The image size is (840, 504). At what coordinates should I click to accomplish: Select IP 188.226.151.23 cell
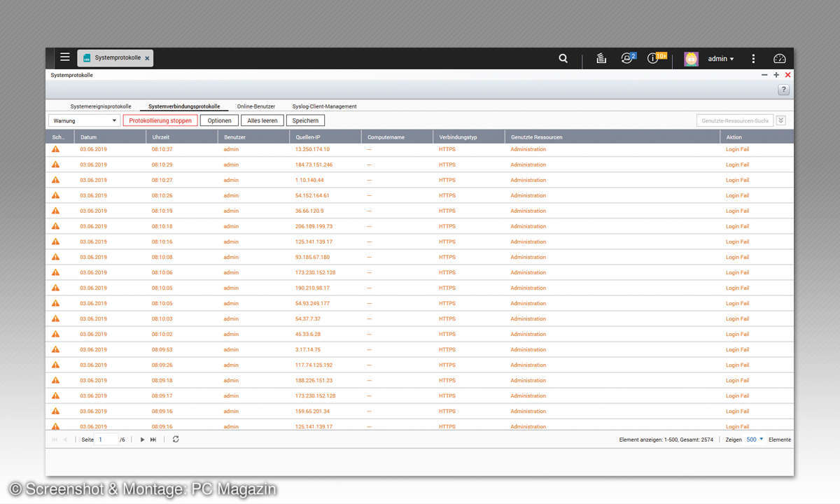point(314,380)
